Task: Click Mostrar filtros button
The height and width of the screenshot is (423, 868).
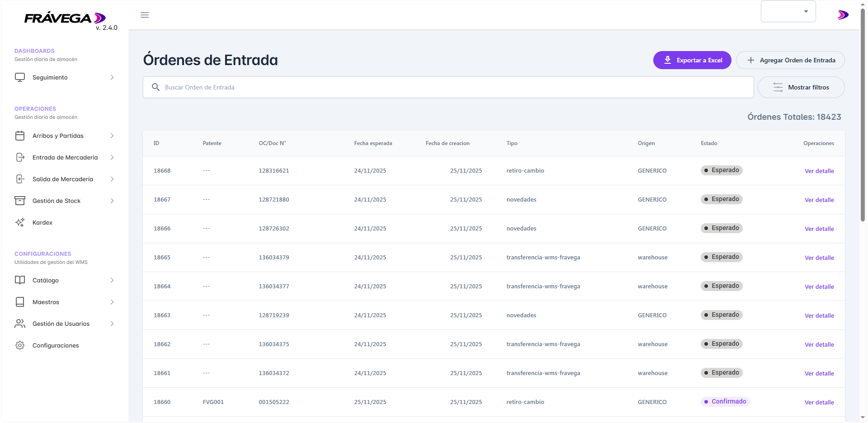Action: pyautogui.click(x=801, y=87)
